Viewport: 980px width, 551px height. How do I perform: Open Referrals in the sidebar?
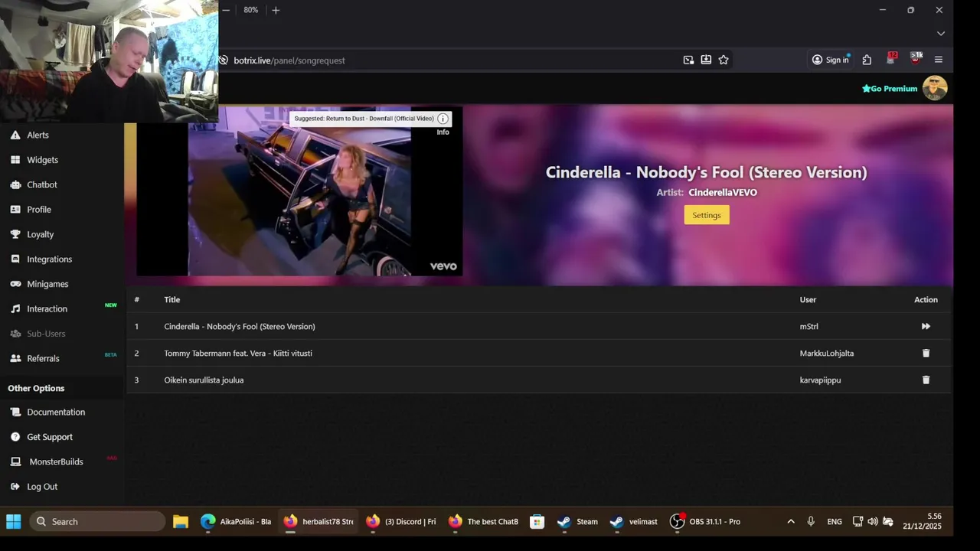click(43, 358)
